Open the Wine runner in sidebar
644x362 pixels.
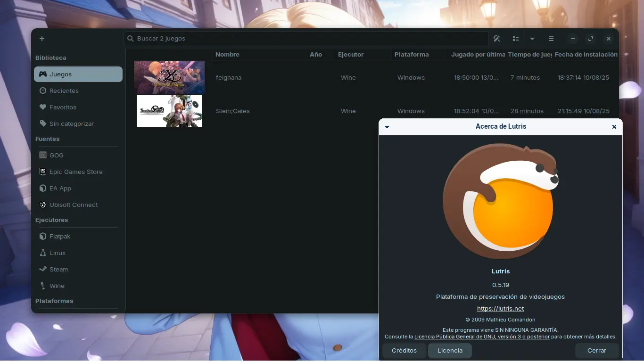click(57, 286)
